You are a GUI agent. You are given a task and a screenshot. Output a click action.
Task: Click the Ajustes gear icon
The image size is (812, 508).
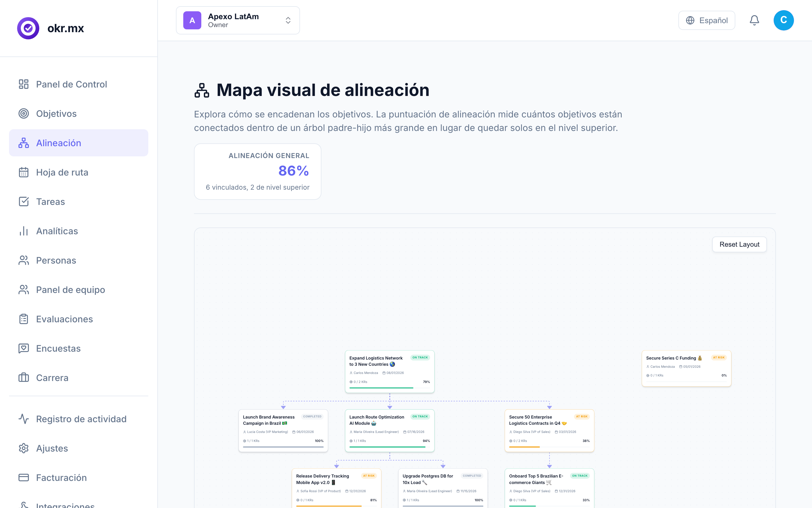[x=23, y=448]
